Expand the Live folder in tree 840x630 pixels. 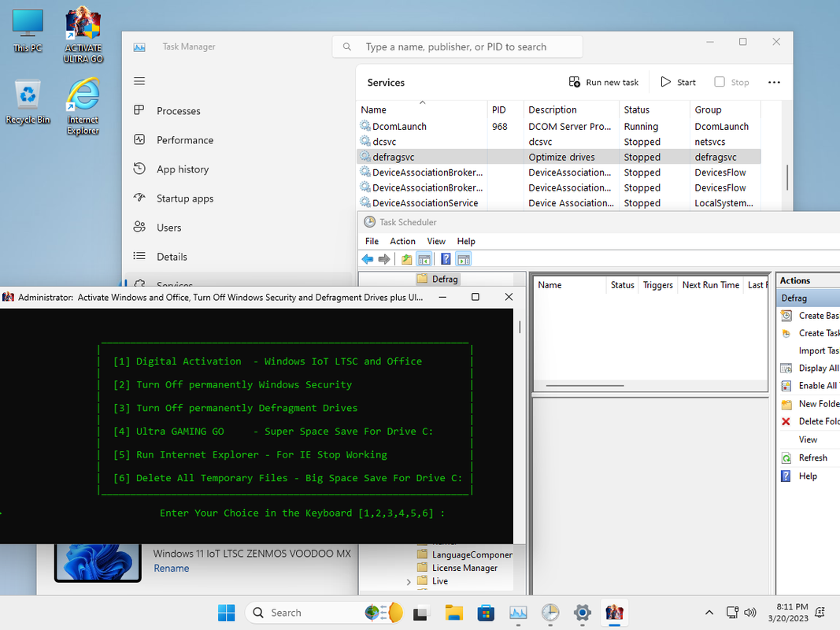[409, 581]
